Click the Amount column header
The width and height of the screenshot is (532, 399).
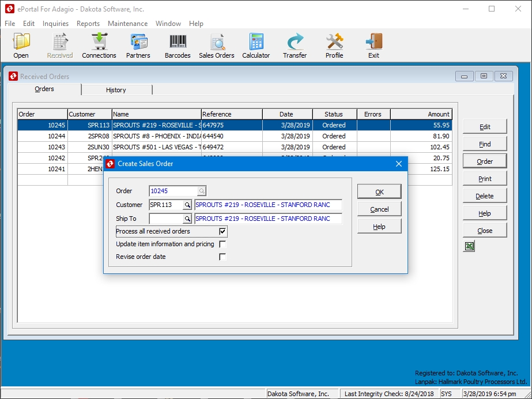(x=421, y=114)
